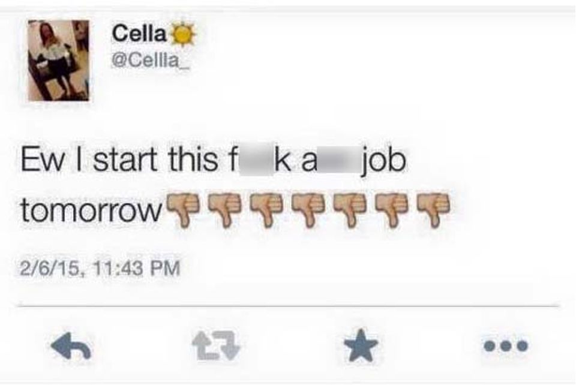Viewport: 588px width, 385px height.
Task: Click the fourth thumbs-down emoji in the tweet
Action: click(308, 210)
